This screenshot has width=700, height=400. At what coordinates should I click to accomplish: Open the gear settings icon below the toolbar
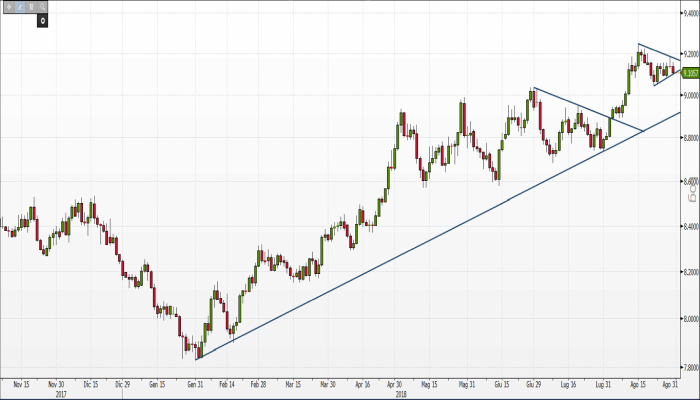pos(43,21)
